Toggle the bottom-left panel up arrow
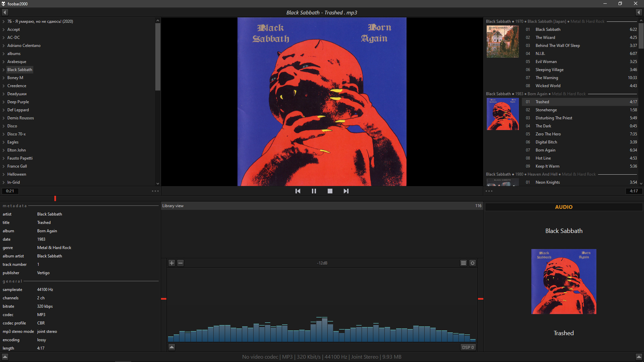This screenshot has height=362, width=644. (5, 357)
